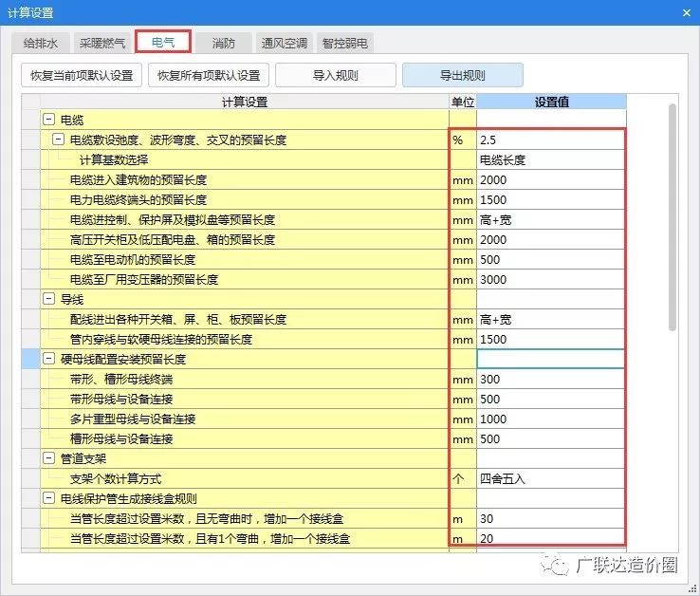Edit the 2.5 percent setting value
Image resolution: width=700 pixels, height=596 pixels.
pos(550,140)
